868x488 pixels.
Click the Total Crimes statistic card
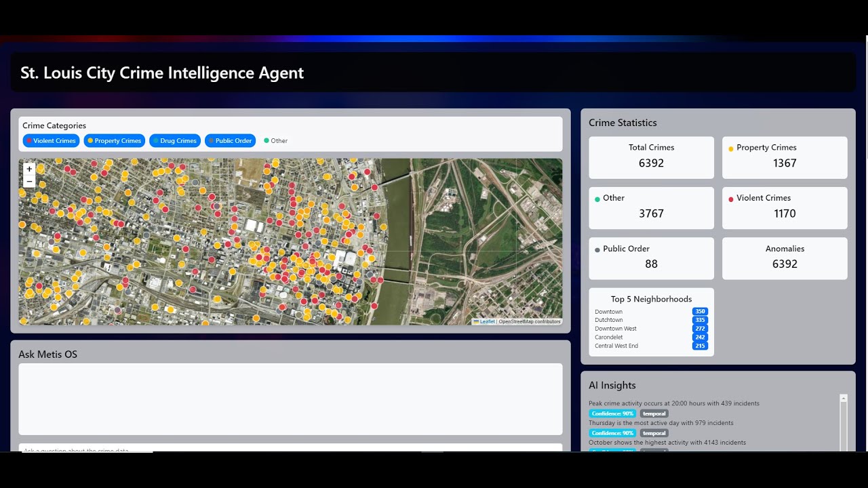[x=651, y=157]
